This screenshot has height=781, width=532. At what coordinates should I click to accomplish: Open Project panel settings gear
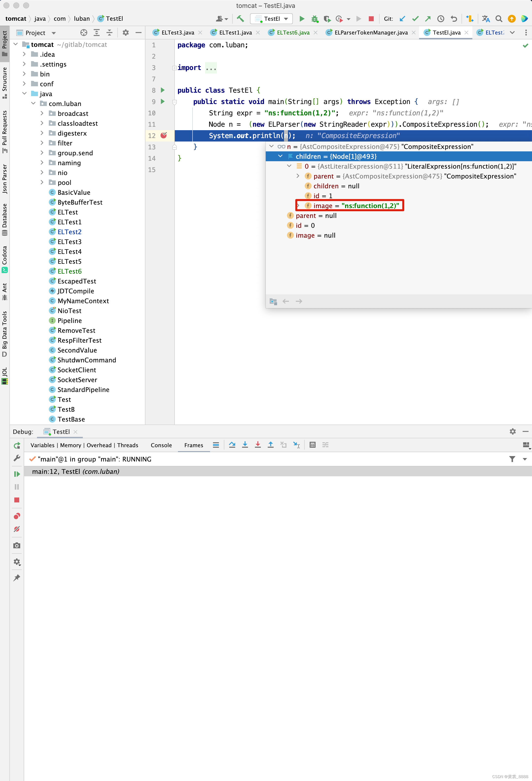click(x=126, y=33)
